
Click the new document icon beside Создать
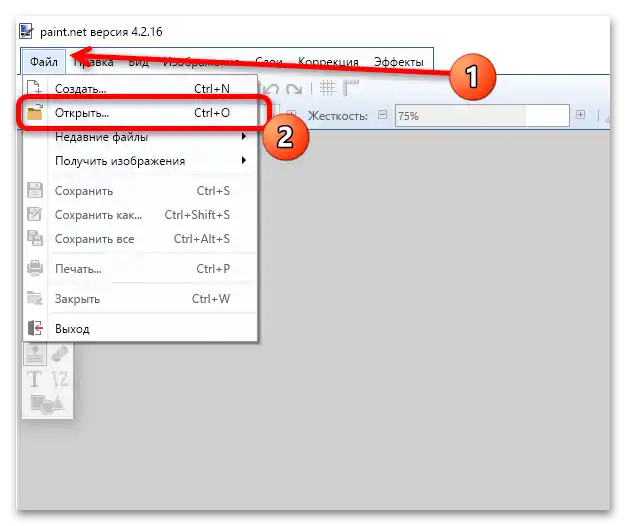click(x=34, y=87)
